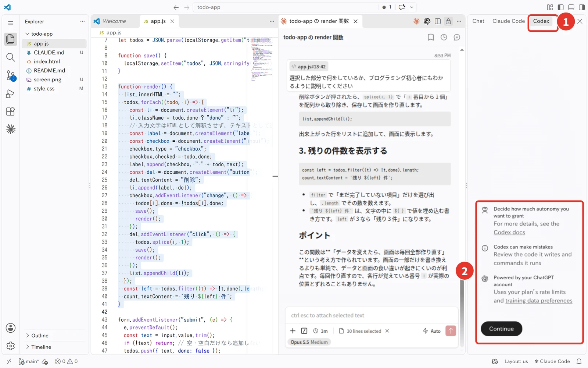Viewport: 588px width, 368px height.
Task: Open the application hamburger menu
Action: pos(11,23)
